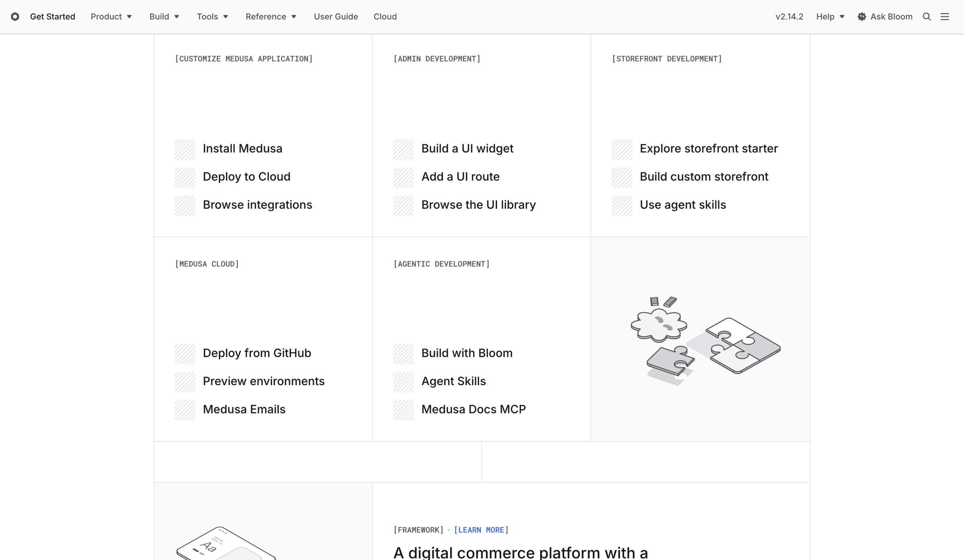Open the Medusa Docs MCP link
The image size is (964, 560).
point(474,409)
